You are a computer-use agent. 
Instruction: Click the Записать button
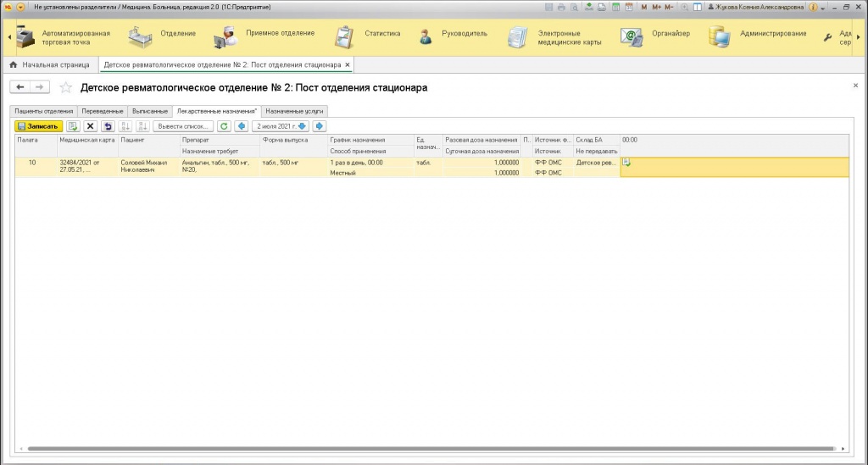pyautogui.click(x=38, y=126)
